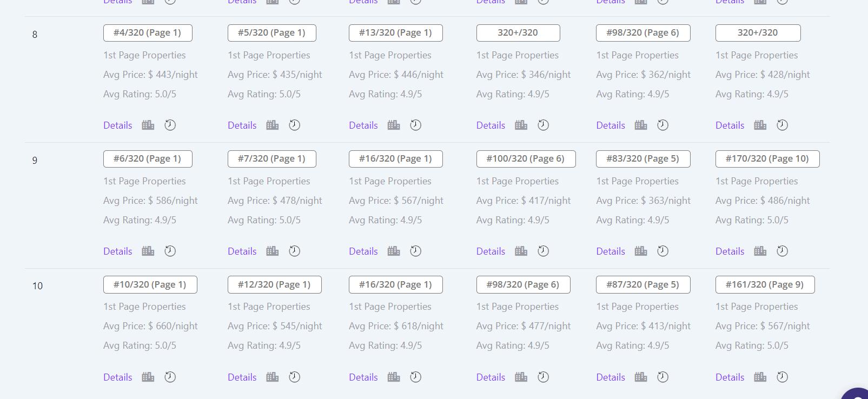Click history clock in $417/night card
The image size is (868, 399).
[543, 251]
